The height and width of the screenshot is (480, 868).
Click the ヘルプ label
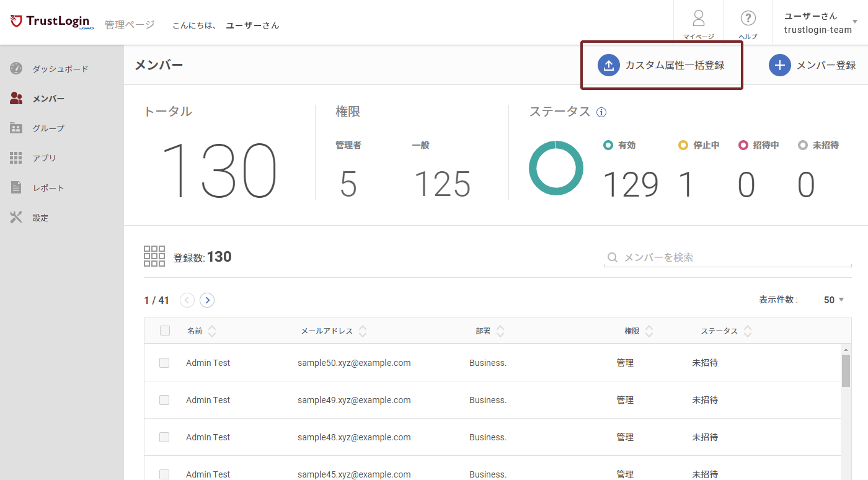pos(748,37)
